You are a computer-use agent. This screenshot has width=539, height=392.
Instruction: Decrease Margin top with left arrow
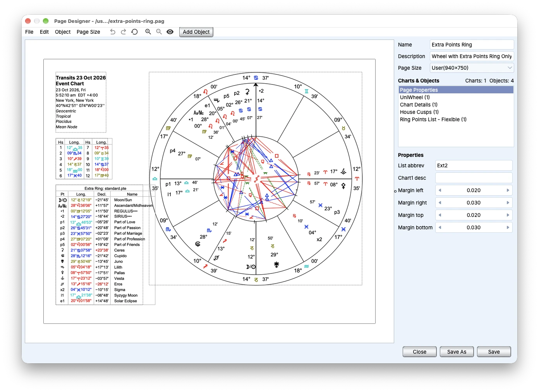tap(440, 215)
